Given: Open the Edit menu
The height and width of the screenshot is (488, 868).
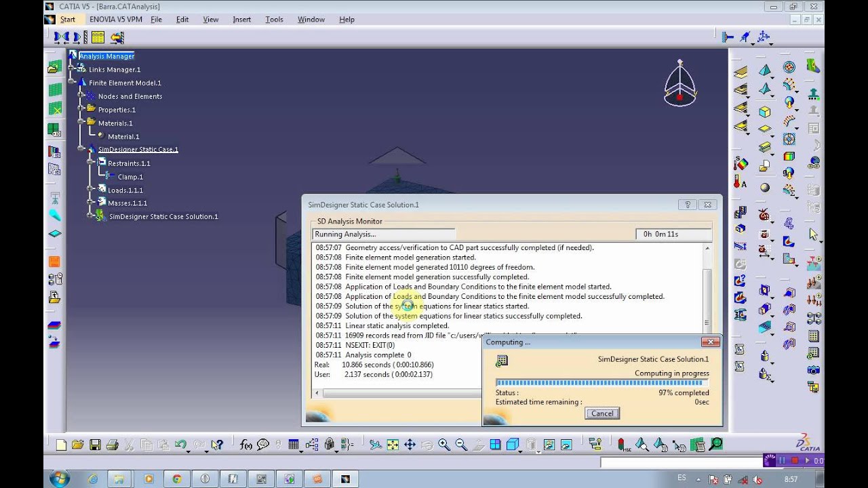Looking at the screenshot, I should coord(182,20).
